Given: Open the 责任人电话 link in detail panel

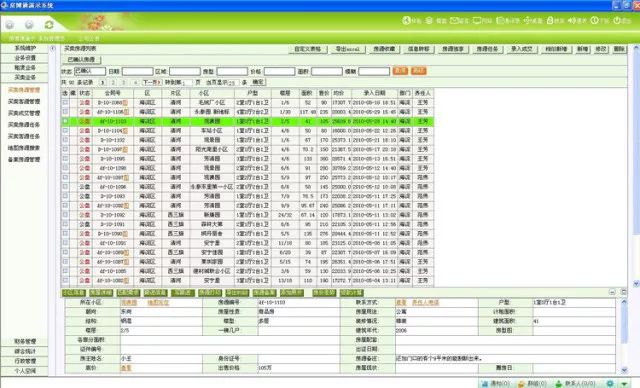Looking at the screenshot, I should pyautogui.click(x=425, y=302).
